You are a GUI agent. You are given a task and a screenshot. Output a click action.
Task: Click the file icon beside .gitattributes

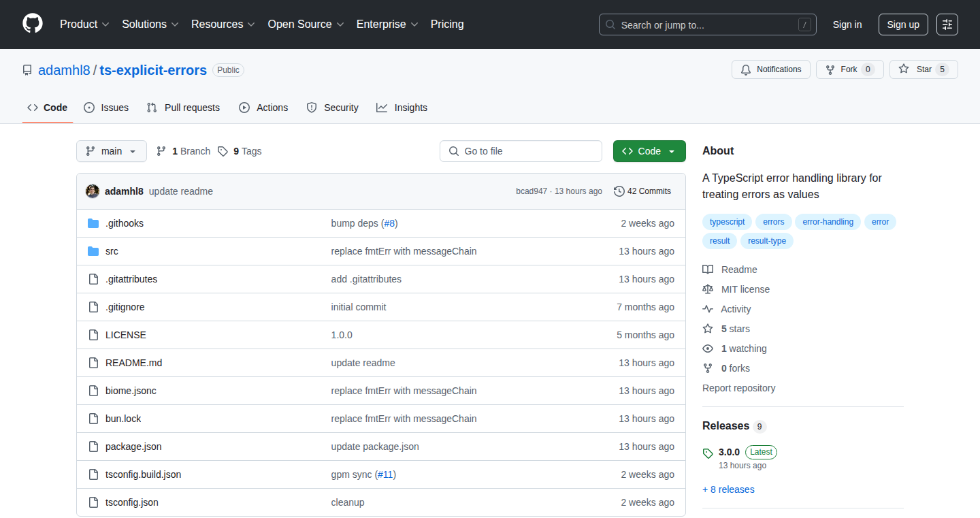coord(93,279)
